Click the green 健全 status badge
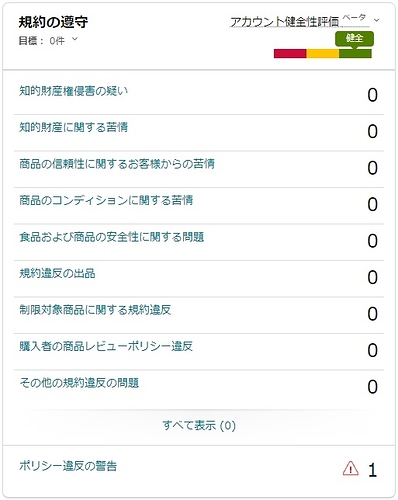The image size is (398, 500). tap(354, 39)
